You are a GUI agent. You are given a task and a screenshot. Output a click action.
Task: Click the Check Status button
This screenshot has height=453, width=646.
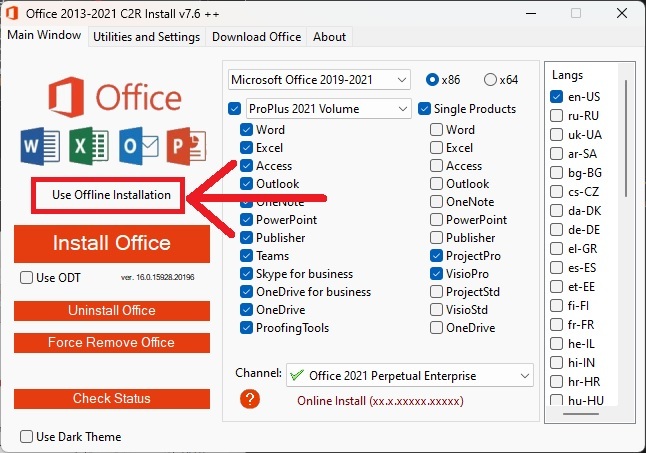point(112,399)
